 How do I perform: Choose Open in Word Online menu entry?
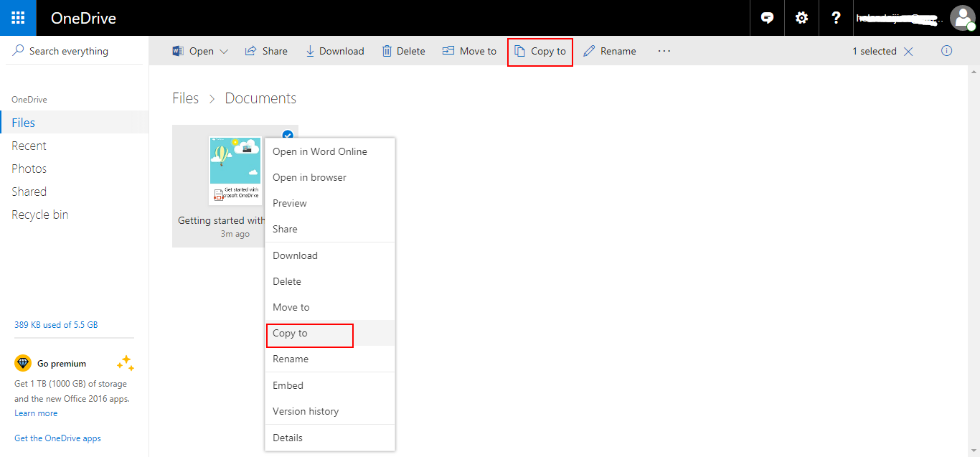pos(319,151)
